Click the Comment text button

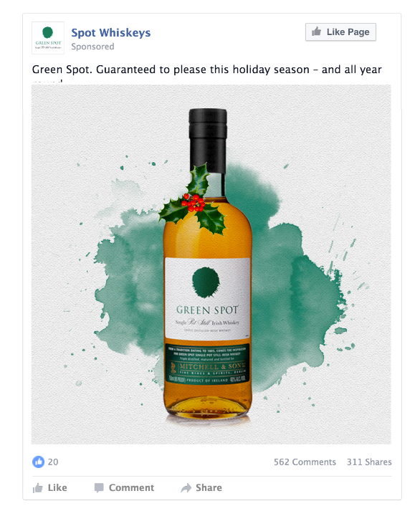pyautogui.click(x=131, y=487)
